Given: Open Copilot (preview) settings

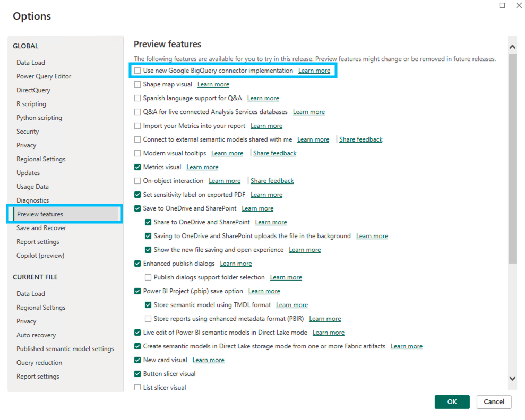Looking at the screenshot, I should coord(40,256).
